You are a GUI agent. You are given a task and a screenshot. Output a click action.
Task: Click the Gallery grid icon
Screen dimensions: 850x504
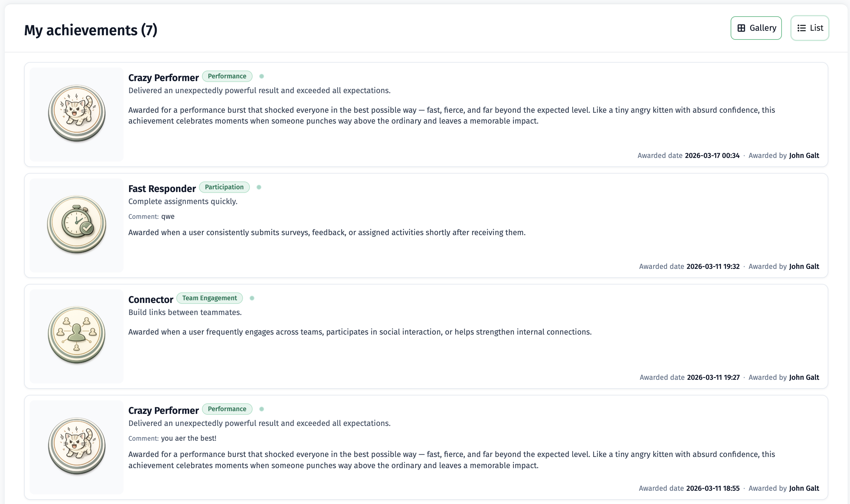(741, 28)
